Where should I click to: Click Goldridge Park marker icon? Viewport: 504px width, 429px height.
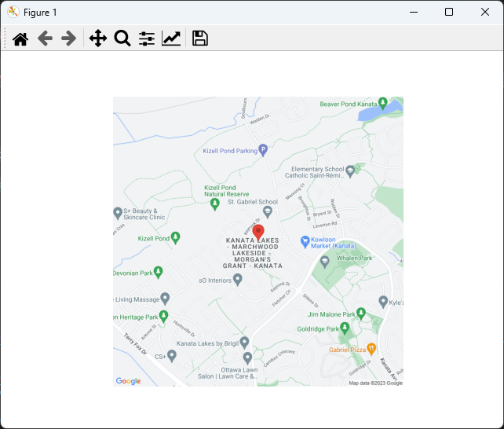pos(345,328)
